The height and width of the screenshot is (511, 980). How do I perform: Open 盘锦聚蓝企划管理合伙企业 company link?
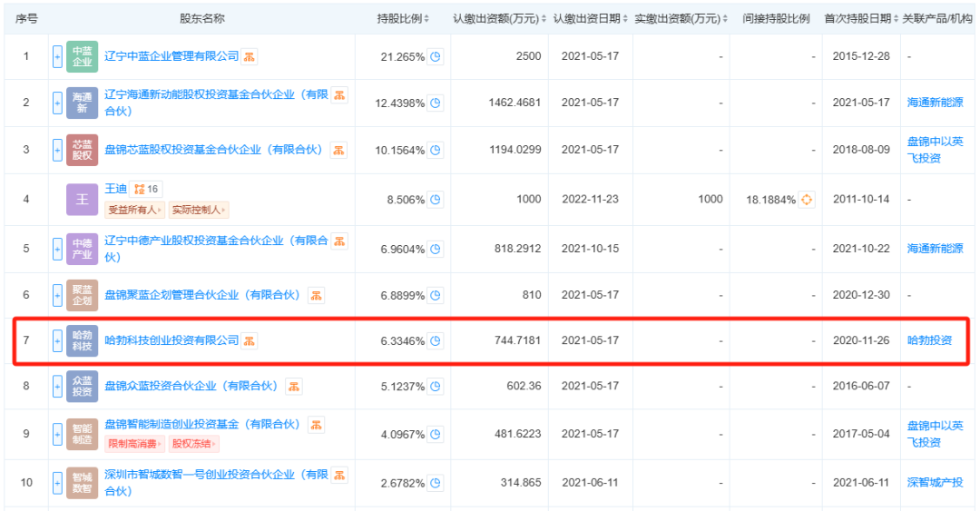tap(201, 295)
